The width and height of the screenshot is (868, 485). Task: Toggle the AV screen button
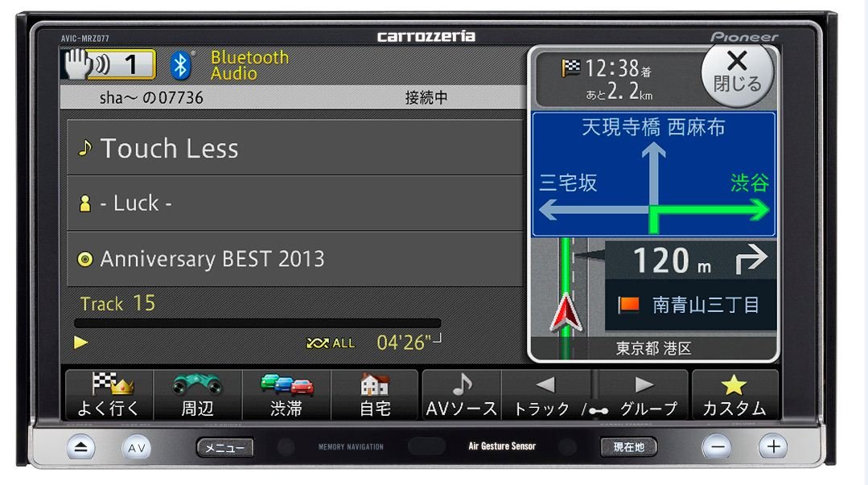pos(135,448)
